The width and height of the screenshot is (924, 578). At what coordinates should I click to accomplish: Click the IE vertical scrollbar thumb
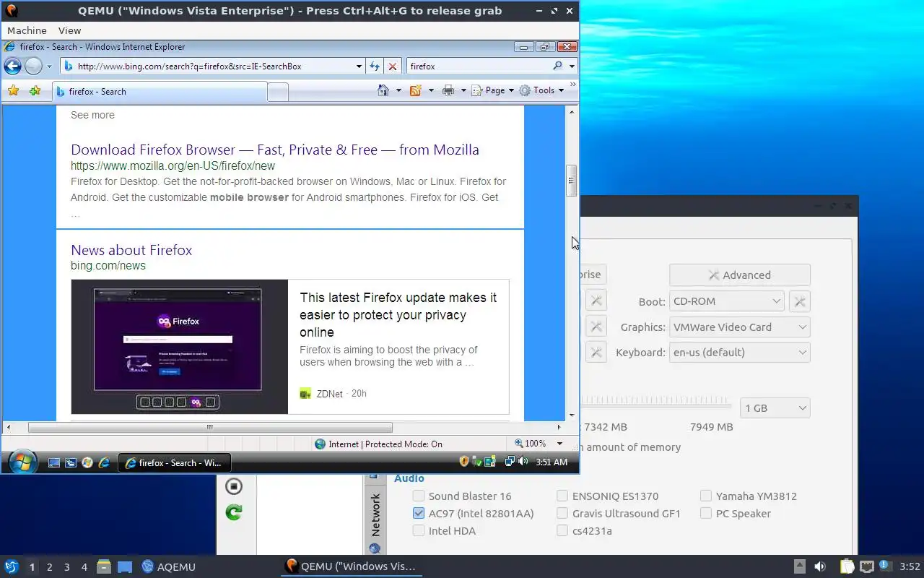(x=572, y=181)
